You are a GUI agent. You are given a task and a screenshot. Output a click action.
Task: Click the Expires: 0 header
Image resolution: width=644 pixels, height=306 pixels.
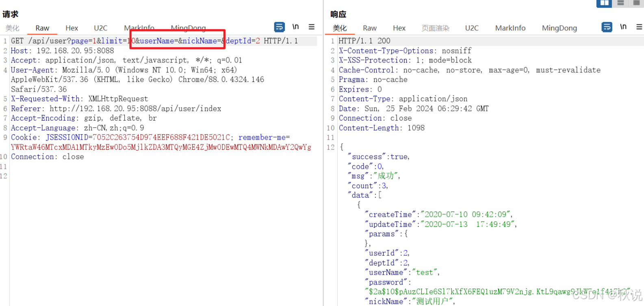360,89
